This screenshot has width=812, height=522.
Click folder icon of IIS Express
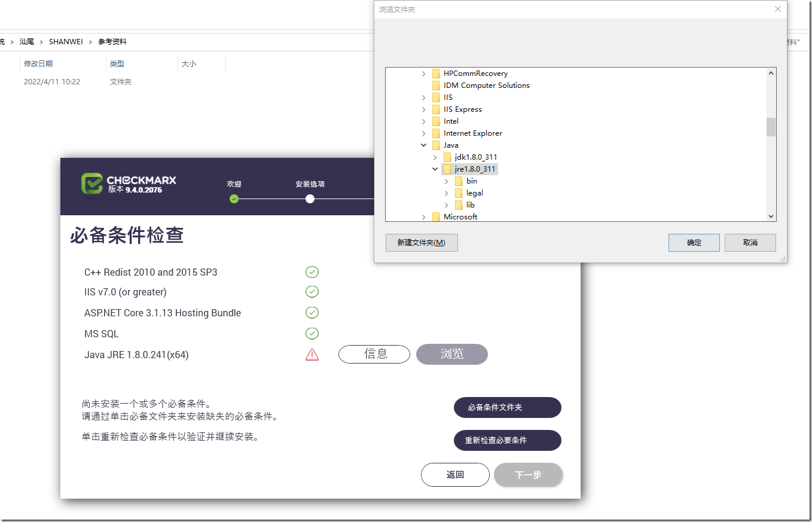(436, 109)
